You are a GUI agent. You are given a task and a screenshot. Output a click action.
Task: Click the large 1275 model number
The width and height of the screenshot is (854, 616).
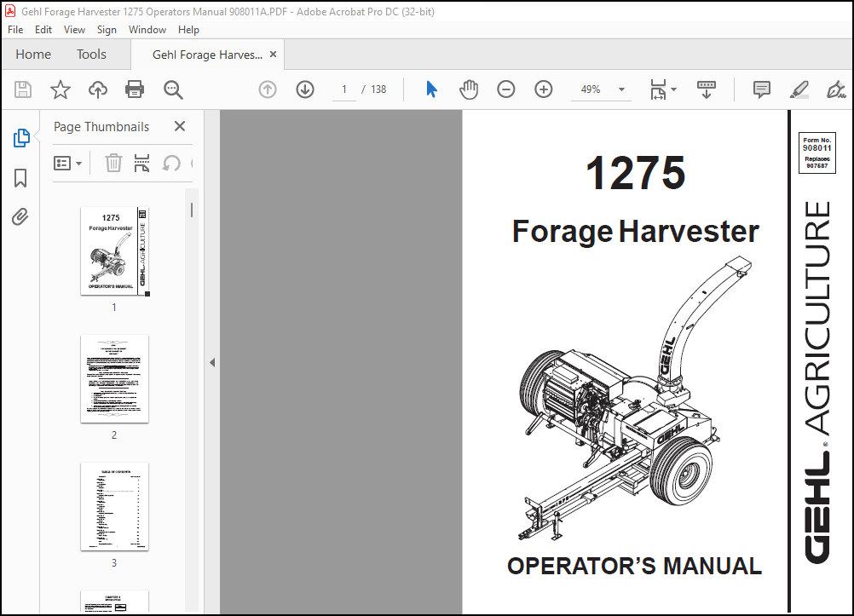[x=636, y=173]
